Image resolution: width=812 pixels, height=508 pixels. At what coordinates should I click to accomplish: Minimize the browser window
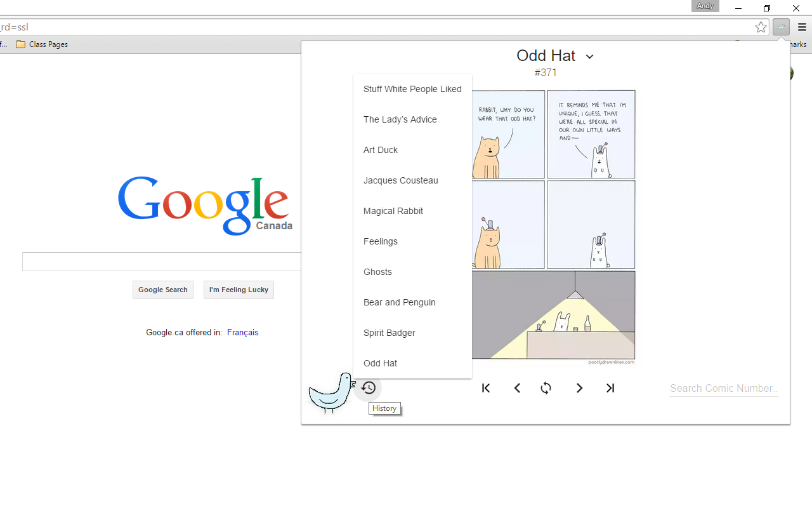tap(738, 8)
